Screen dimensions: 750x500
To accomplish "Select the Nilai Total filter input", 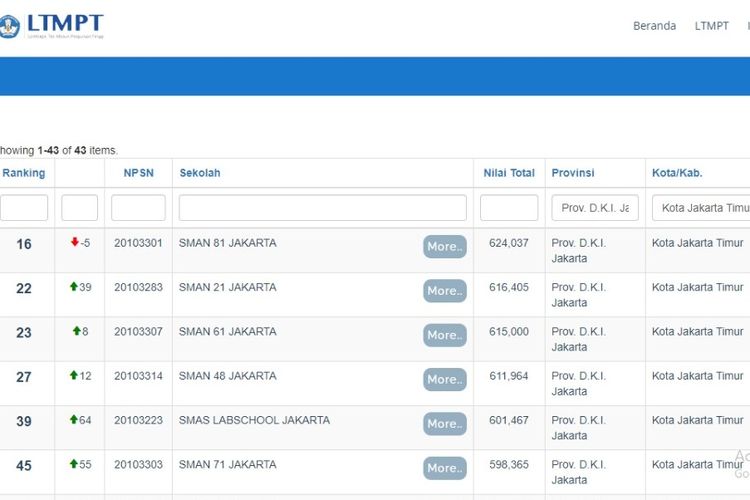I will (x=509, y=208).
